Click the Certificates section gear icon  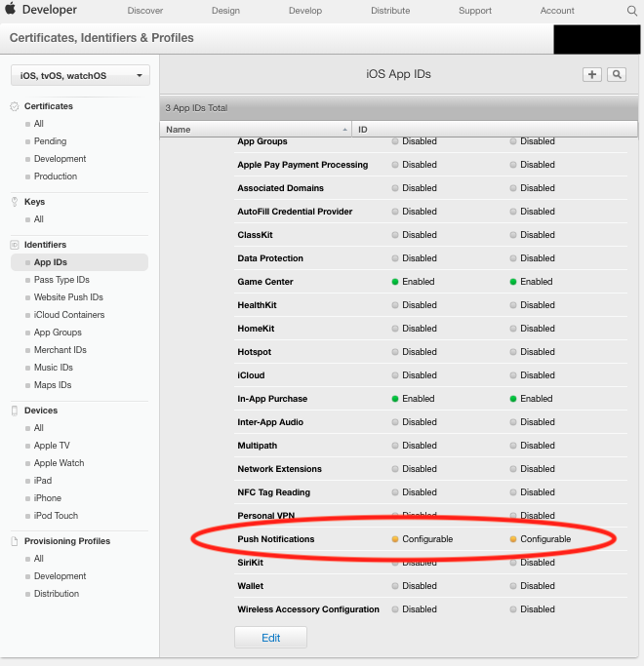[15, 106]
